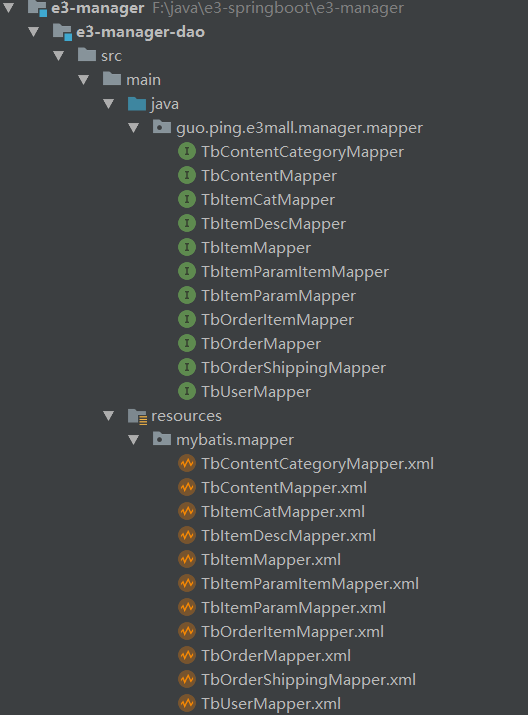This screenshot has width=528, height=715.
Task: Click XML icon of TbItemCatMapper.xml
Action: tap(187, 511)
